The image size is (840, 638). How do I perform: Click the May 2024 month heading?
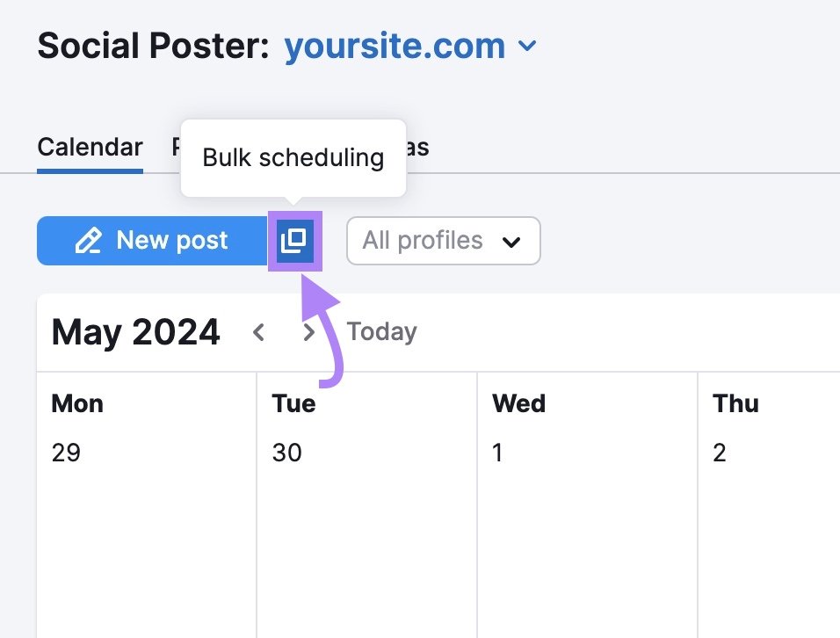coord(135,331)
